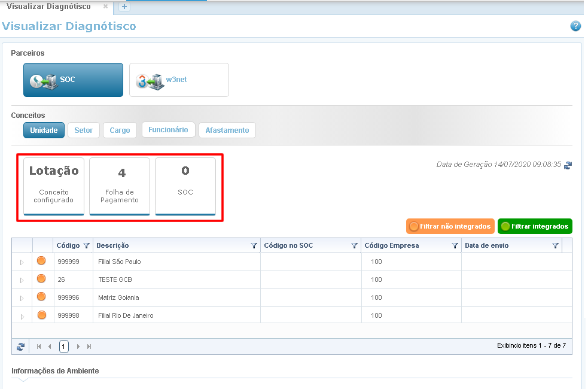Open filter for Data de envio column
The width and height of the screenshot is (588, 389).
click(555, 245)
